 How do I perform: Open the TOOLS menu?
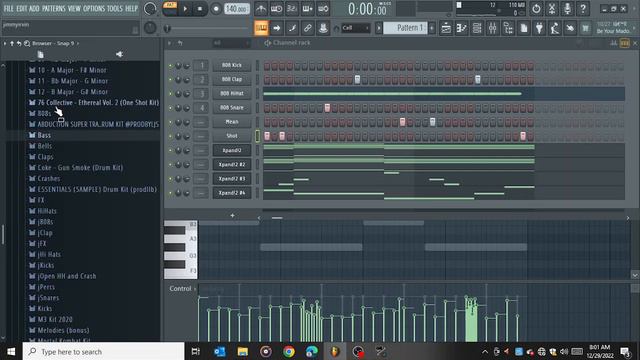click(x=115, y=8)
